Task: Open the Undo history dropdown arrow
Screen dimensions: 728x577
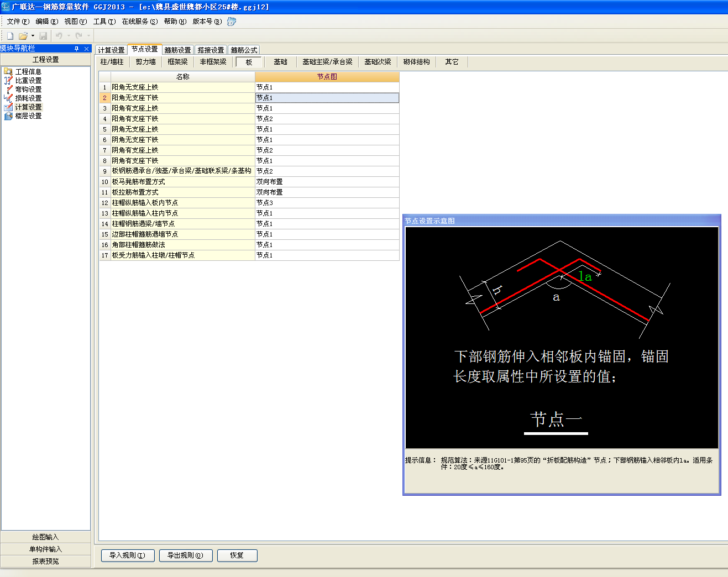Action: [x=69, y=36]
